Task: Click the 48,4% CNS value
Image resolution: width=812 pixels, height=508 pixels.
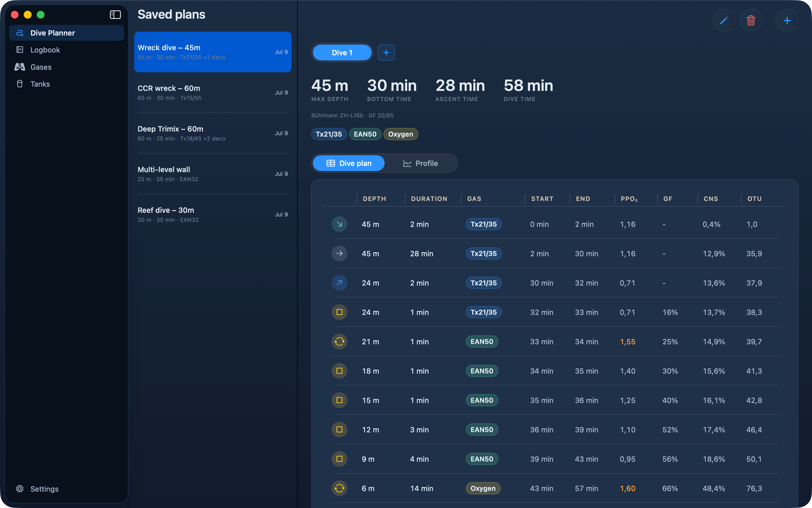Action: coord(714,488)
